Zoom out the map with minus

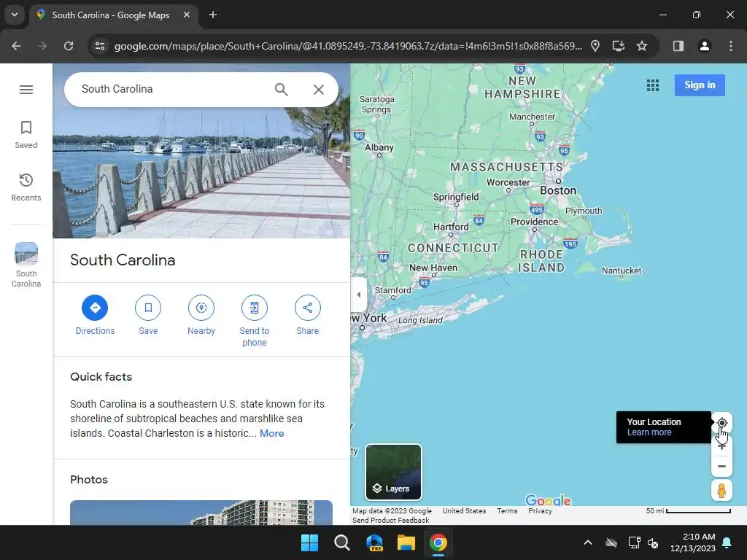coord(721,466)
